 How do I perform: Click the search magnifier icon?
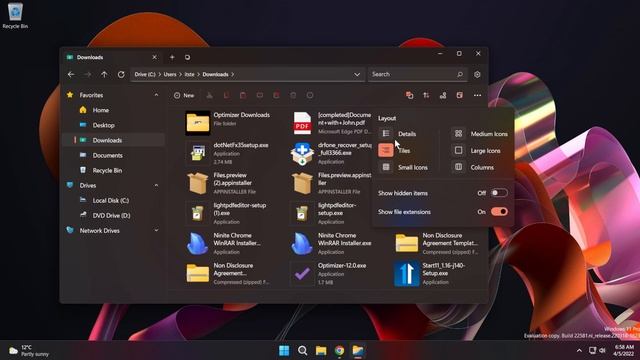[x=460, y=74]
